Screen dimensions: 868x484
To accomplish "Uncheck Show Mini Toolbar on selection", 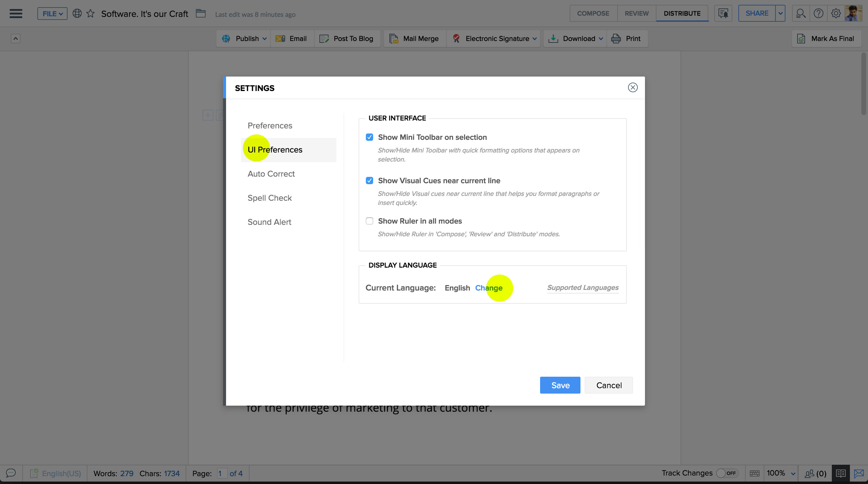I will click(x=369, y=137).
